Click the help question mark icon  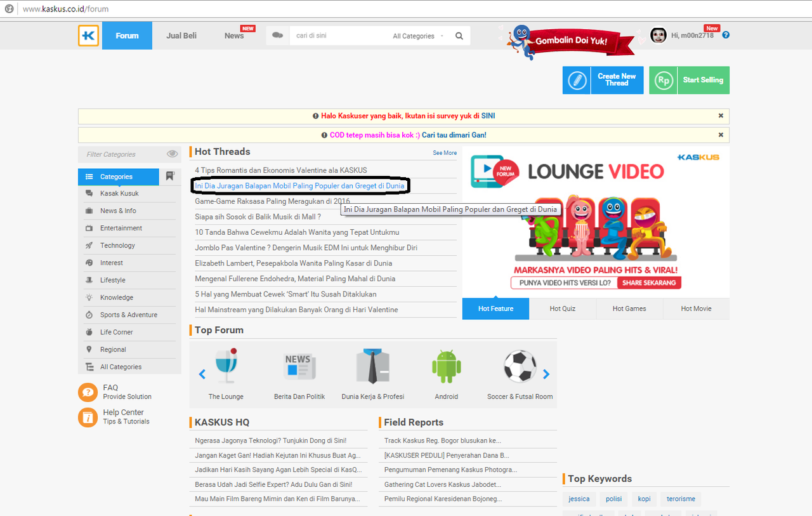click(726, 35)
